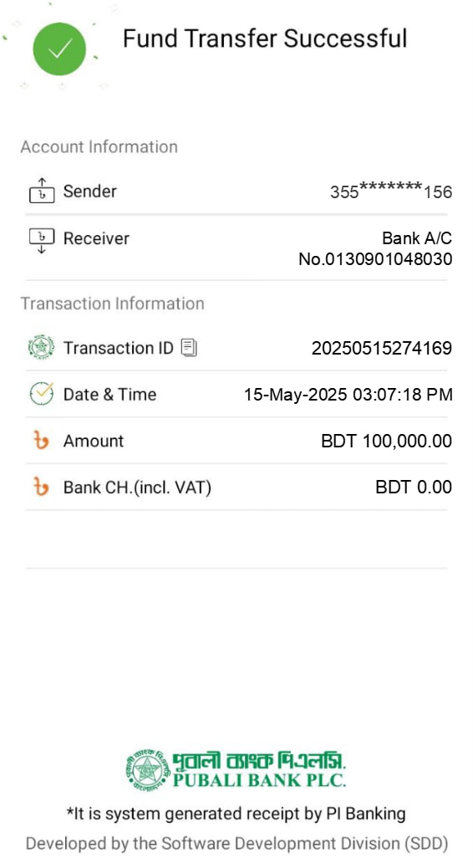This screenshot has height=868, width=473.
Task: Copy the Transaction ID using the copy icon
Action: [189, 348]
